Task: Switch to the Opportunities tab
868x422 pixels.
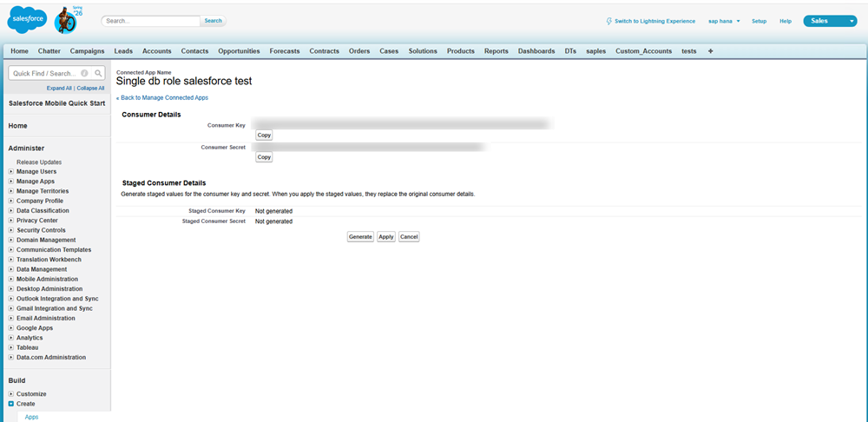Action: pos(239,51)
